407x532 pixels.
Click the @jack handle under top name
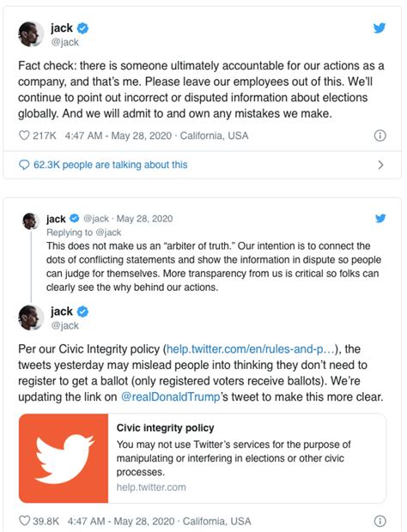(x=65, y=42)
